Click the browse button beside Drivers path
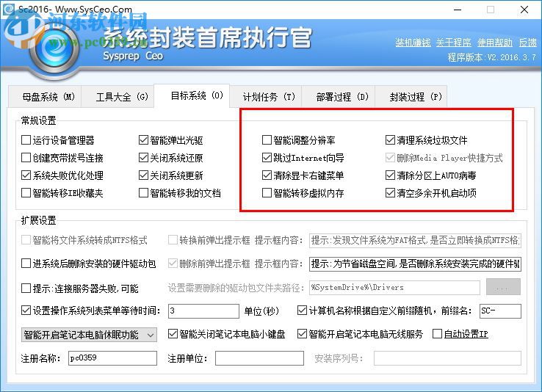 click(503, 287)
